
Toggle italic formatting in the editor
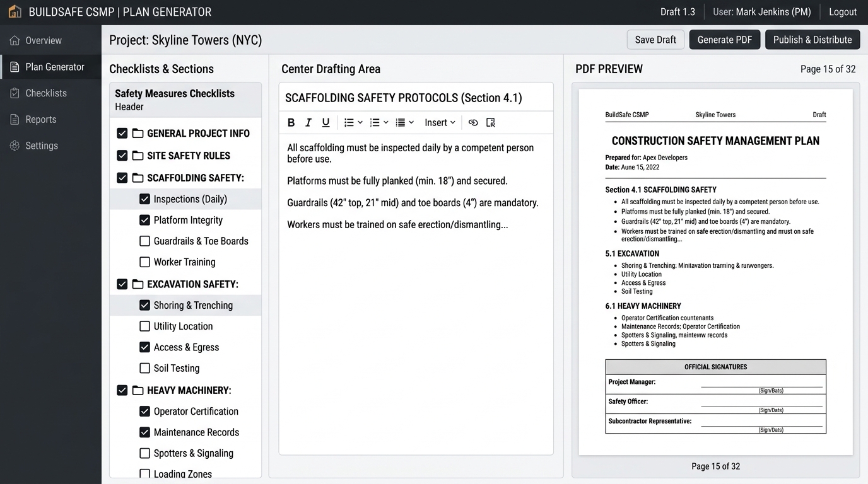tap(308, 123)
